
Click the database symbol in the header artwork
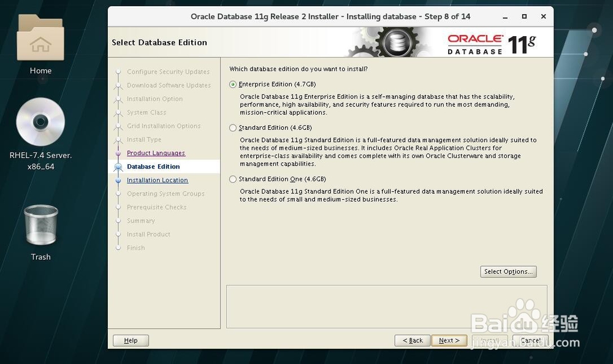pos(399,42)
